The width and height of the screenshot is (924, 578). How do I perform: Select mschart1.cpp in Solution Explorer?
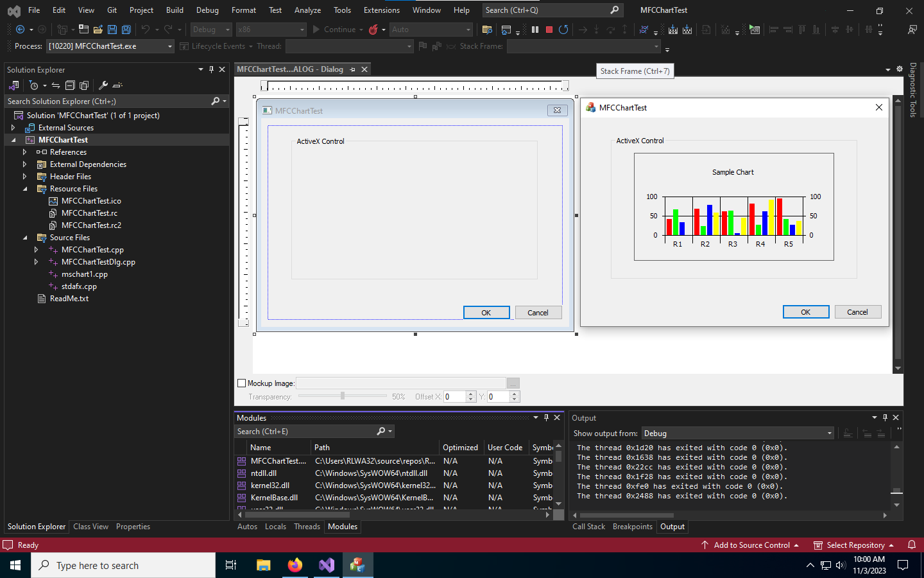pos(85,274)
